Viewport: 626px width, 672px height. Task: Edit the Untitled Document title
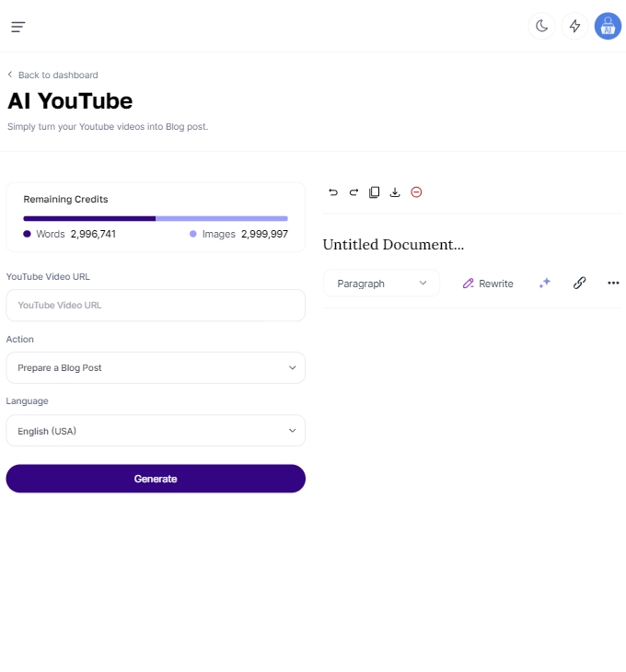point(393,244)
